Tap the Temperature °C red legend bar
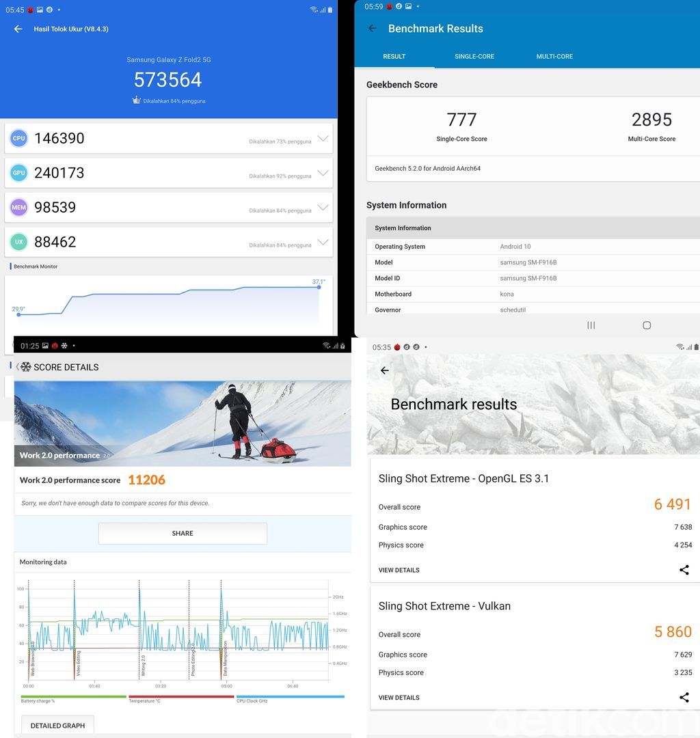Screen dimensions: 700x738 180,696
